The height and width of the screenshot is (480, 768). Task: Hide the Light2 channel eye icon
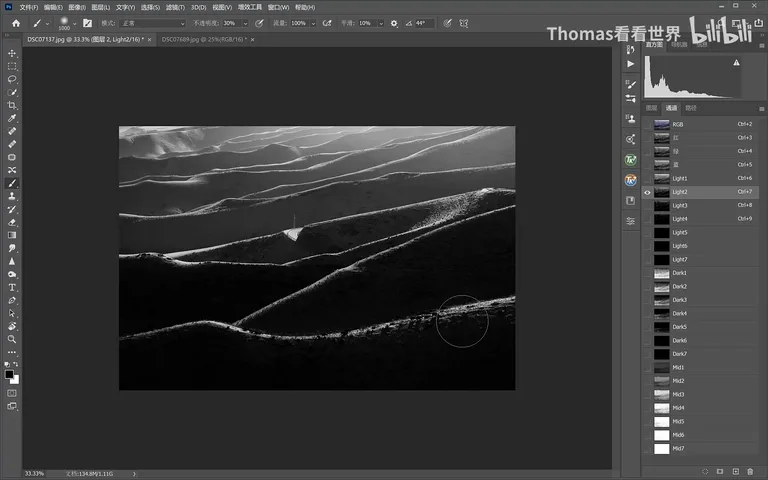pyautogui.click(x=647, y=192)
